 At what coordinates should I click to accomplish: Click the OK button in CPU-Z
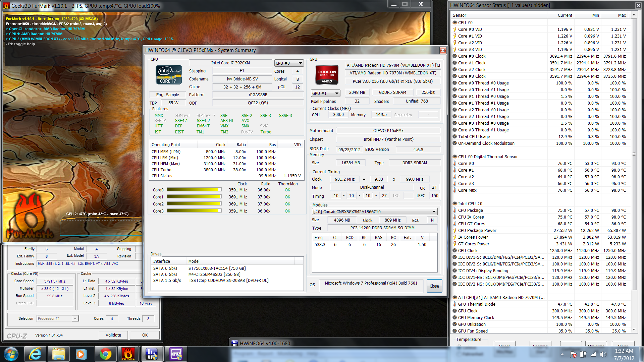pyautogui.click(x=145, y=335)
